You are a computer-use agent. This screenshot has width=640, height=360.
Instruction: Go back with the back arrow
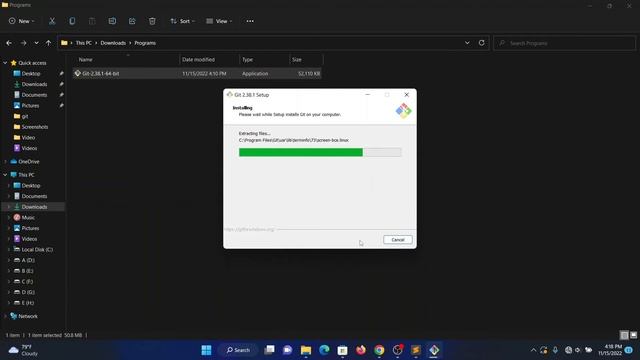click(9, 43)
